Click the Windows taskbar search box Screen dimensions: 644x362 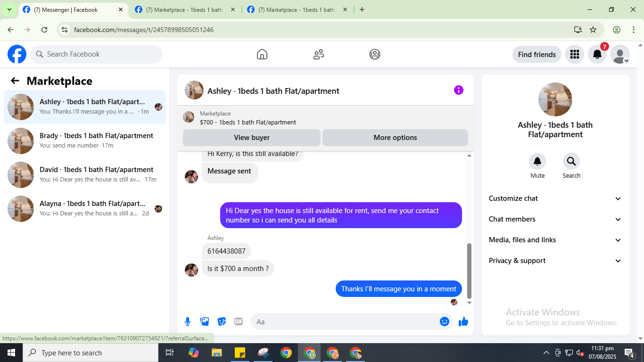[91, 353]
